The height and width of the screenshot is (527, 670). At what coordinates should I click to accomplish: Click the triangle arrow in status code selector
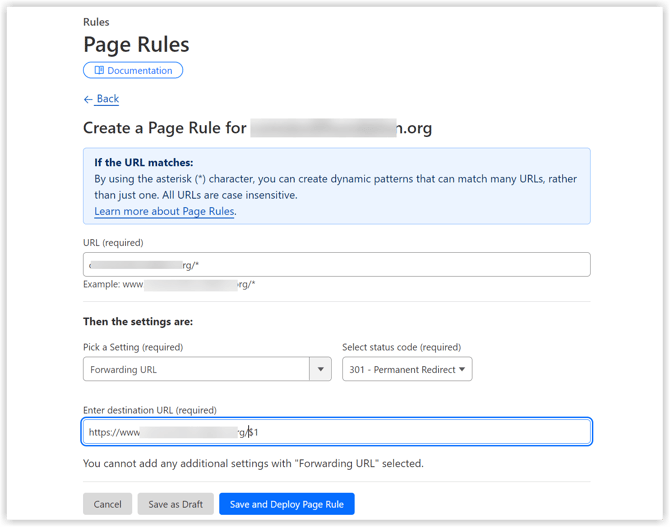462,369
